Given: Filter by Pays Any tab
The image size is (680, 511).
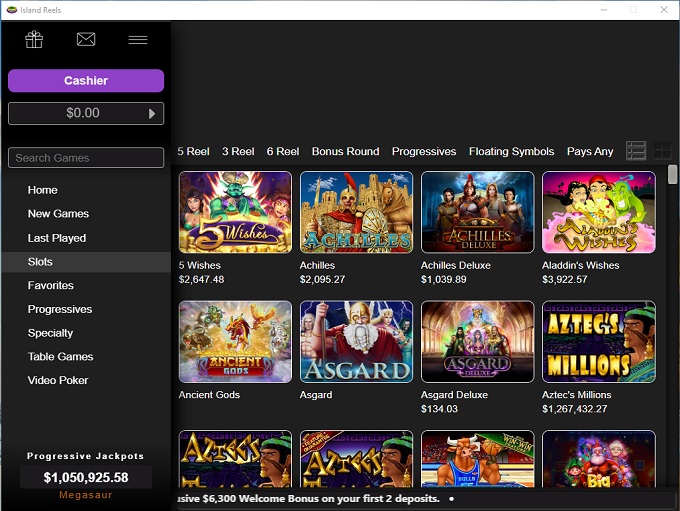Looking at the screenshot, I should (590, 151).
